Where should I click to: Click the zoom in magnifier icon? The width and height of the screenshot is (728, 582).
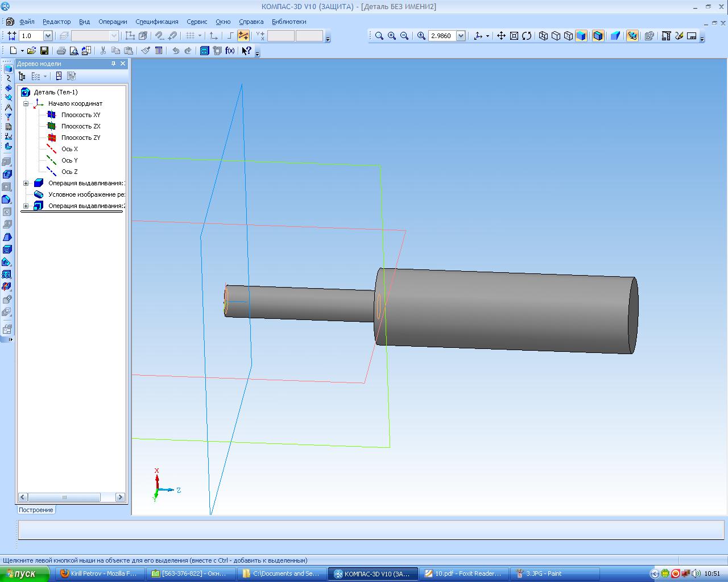pyautogui.click(x=392, y=36)
